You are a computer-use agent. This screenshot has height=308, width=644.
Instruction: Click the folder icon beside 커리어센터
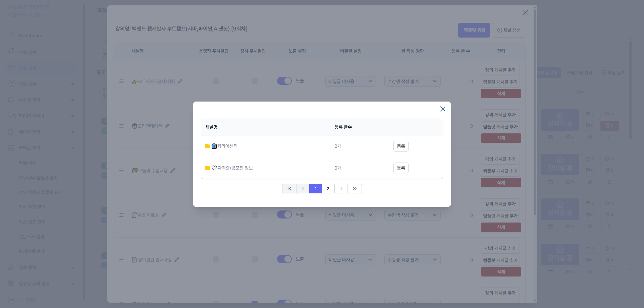[208, 146]
